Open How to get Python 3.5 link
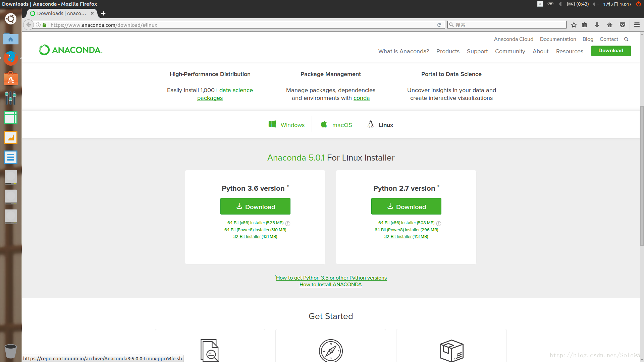This screenshot has height=362, width=644. point(331,278)
